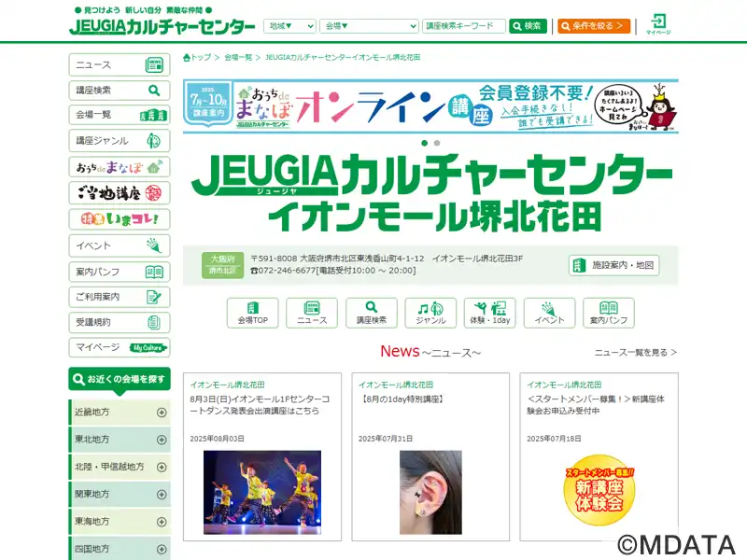This screenshot has height=560, width=747.
Task: Click the dance performance photo thumbnail
Action: tap(262, 492)
